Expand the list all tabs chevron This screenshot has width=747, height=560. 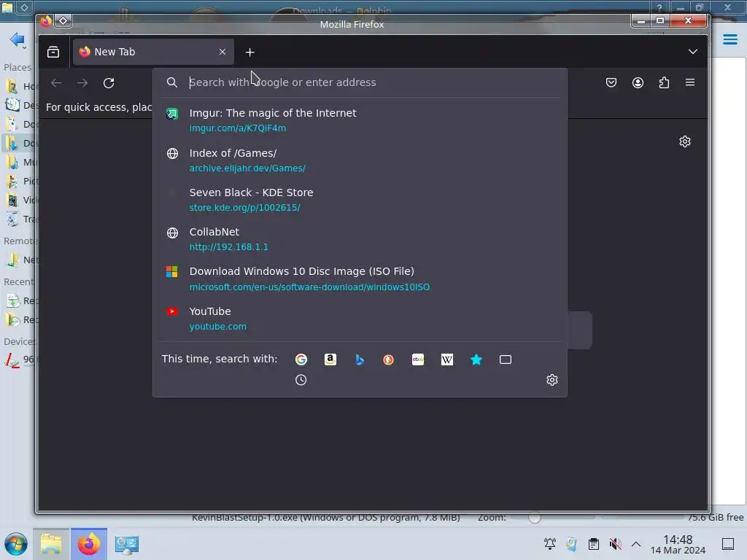tap(693, 52)
